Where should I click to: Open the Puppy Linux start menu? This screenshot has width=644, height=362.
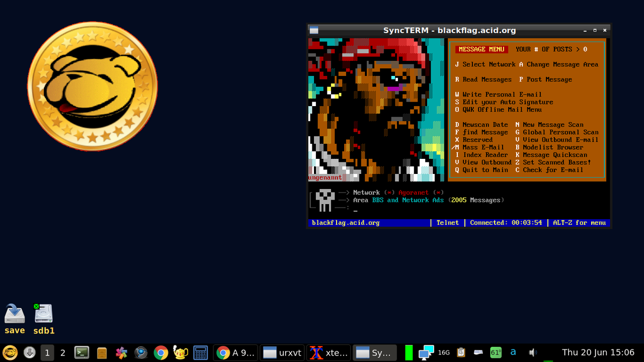[10, 352]
